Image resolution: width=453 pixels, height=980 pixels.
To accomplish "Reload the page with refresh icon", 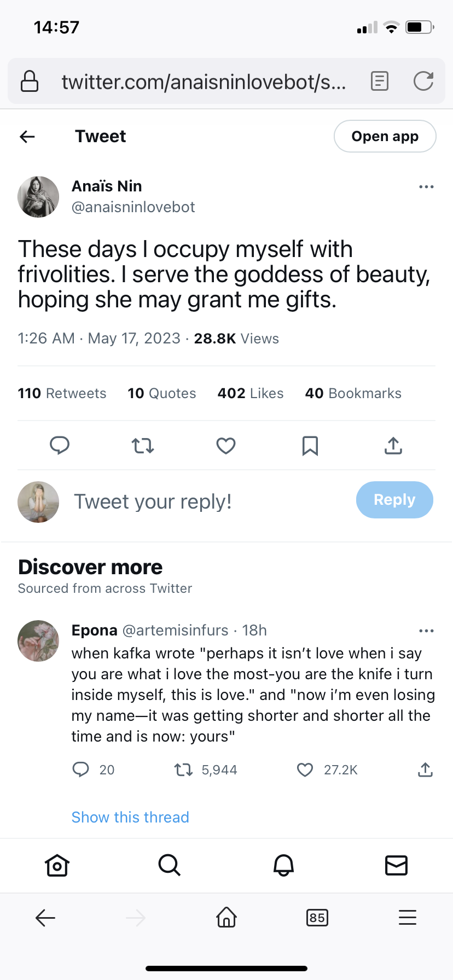I will [x=423, y=81].
